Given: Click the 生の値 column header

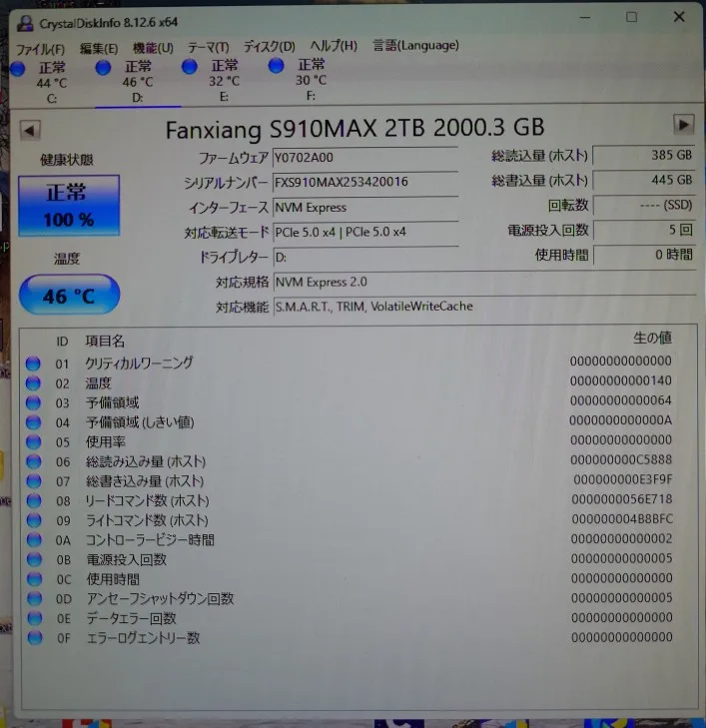Looking at the screenshot, I should 652,338.
